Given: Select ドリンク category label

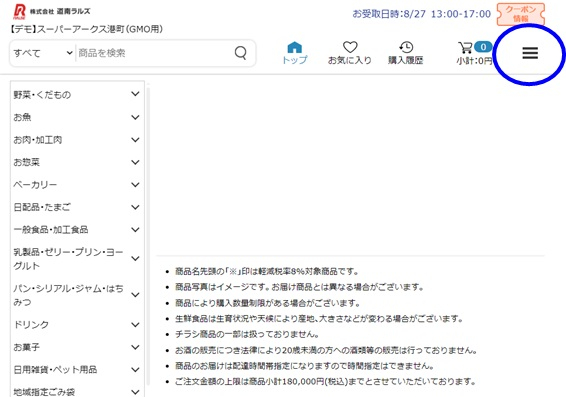Looking at the screenshot, I should 31,325.
